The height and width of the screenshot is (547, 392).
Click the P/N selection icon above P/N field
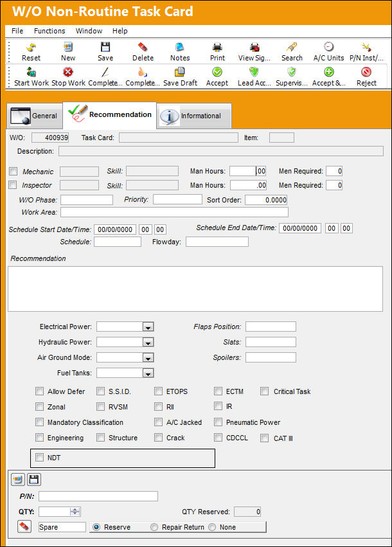pyautogui.click(x=18, y=480)
